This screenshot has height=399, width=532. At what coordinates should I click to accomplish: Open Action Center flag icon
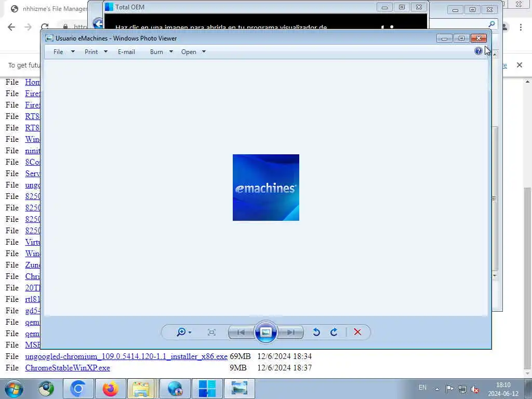449,389
